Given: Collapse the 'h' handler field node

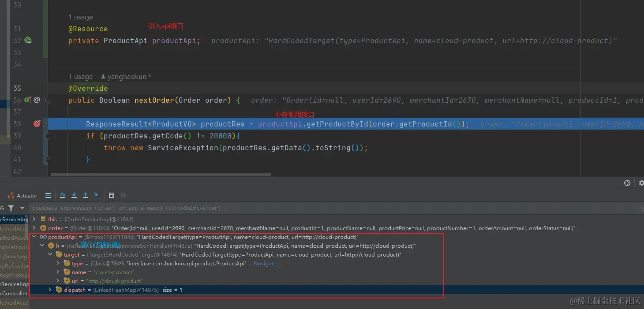Looking at the screenshot, I should coord(42,246).
